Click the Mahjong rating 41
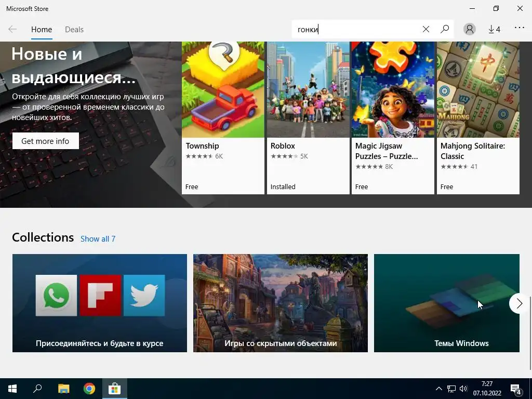This screenshot has width=532, height=399. [459, 167]
